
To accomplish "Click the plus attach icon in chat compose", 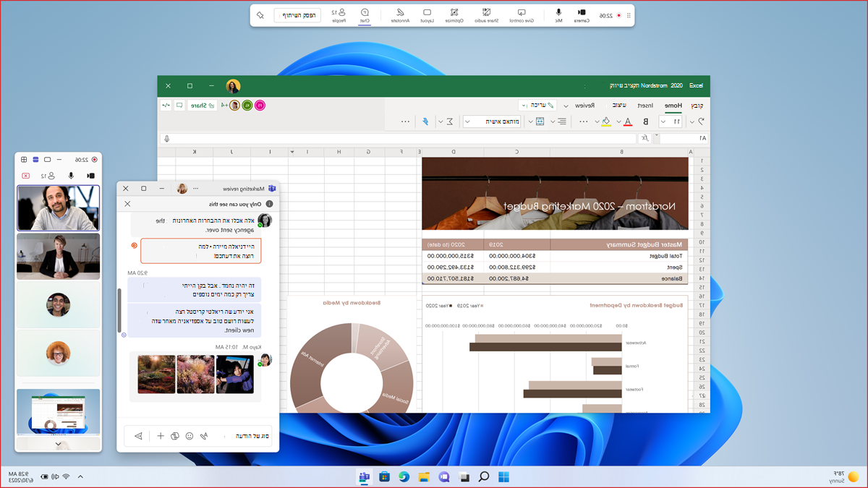I will 161,436.
